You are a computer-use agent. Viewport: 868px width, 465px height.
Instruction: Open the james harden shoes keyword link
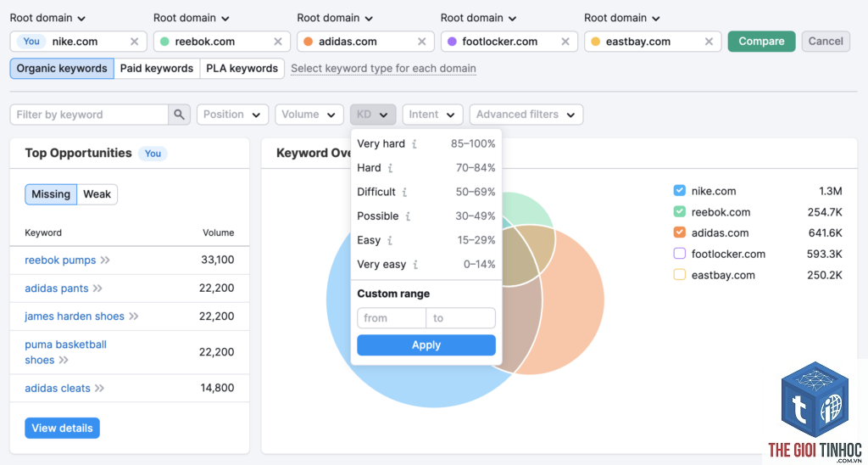75,317
